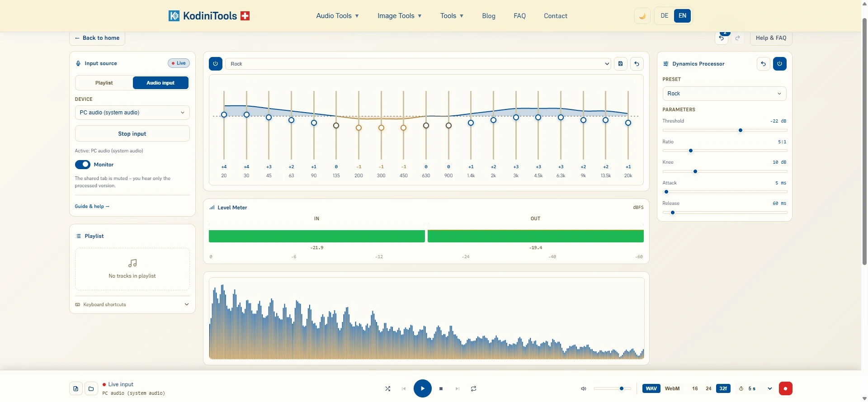The width and height of the screenshot is (868, 402).
Task: Click the Attack slider handle
Action: [666, 192]
